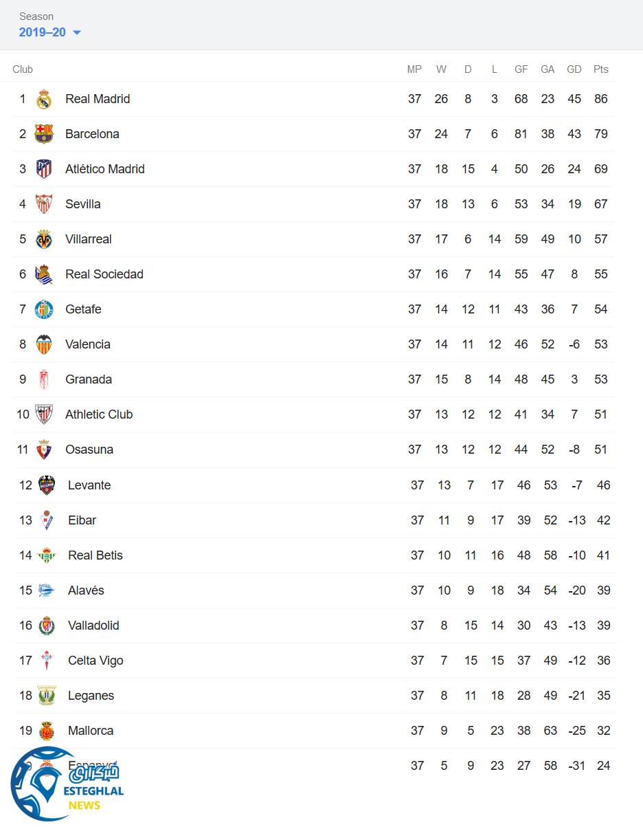The height and width of the screenshot is (840, 643).
Task: Click the Real Betis crest icon
Action: (47, 555)
